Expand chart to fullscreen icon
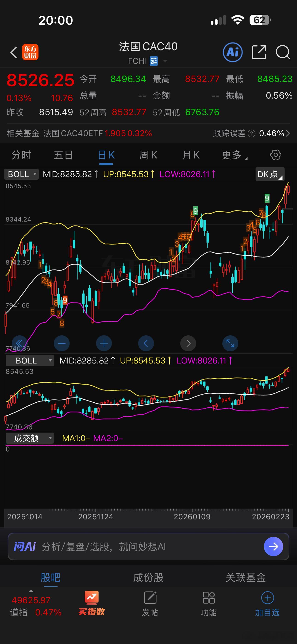 click(230, 343)
